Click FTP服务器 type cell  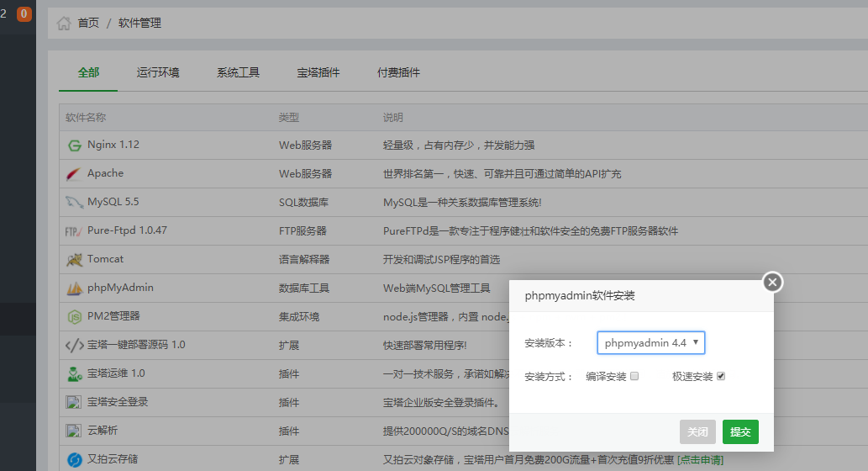tap(302, 231)
